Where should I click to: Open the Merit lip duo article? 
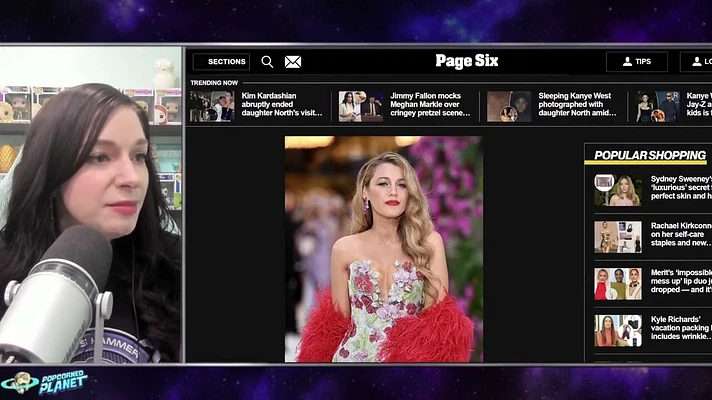coord(681,281)
